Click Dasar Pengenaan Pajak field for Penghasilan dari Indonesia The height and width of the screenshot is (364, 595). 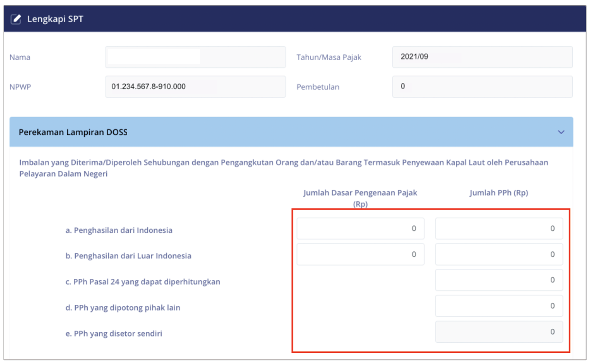360,229
